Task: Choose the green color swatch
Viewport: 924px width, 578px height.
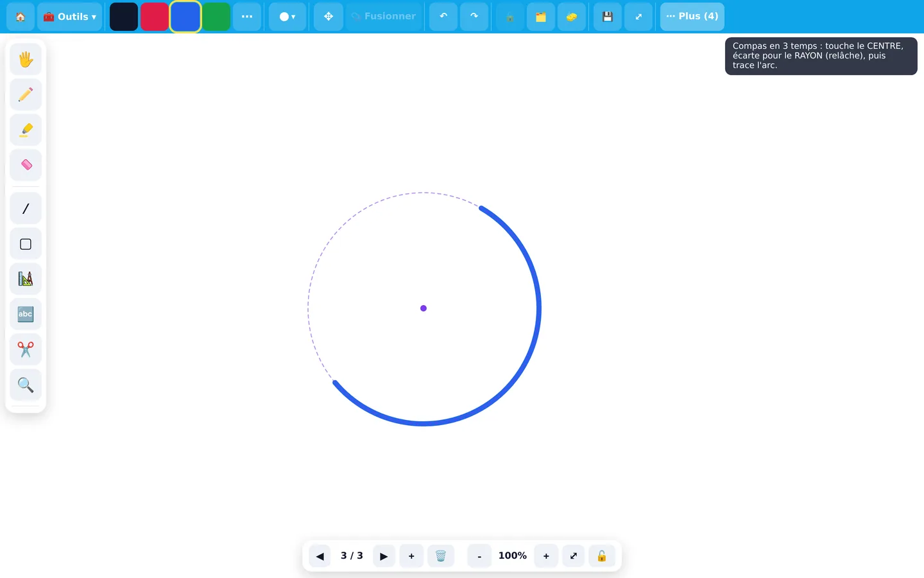Action: click(x=216, y=17)
